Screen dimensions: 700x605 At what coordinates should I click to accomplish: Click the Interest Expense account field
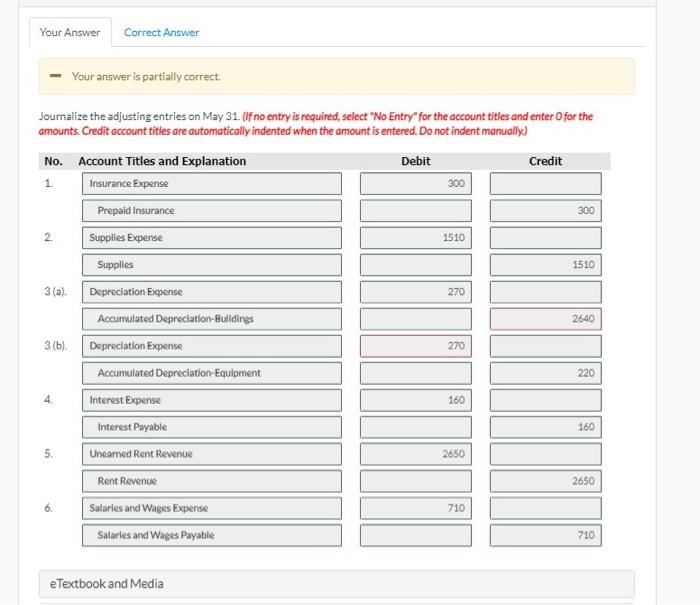pyautogui.click(x=212, y=400)
